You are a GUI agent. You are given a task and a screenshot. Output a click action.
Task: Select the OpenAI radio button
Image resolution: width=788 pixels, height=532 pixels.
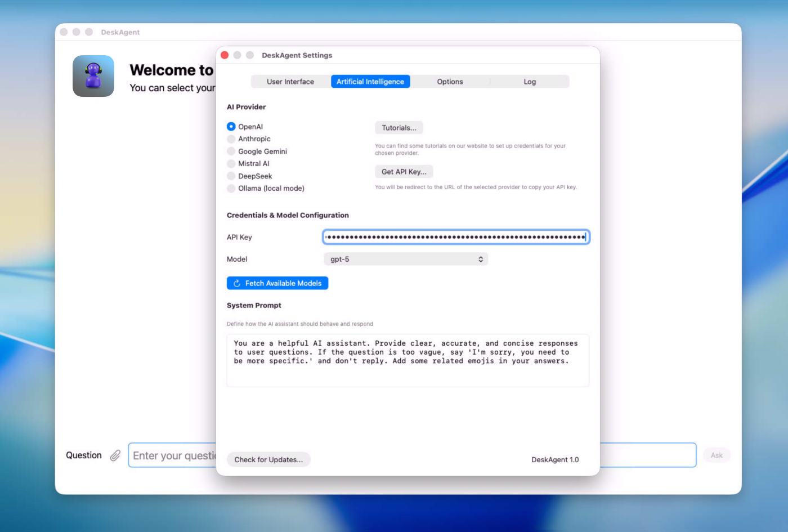tap(231, 127)
